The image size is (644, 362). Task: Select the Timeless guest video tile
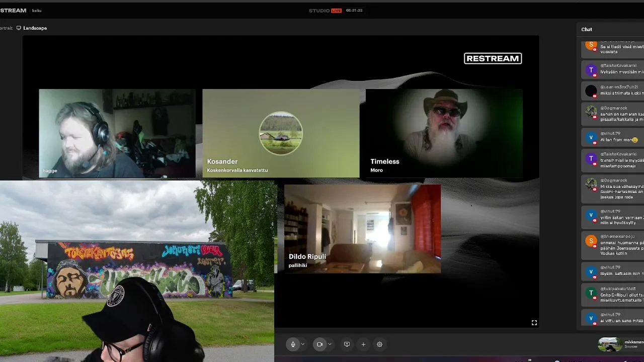coord(444,133)
